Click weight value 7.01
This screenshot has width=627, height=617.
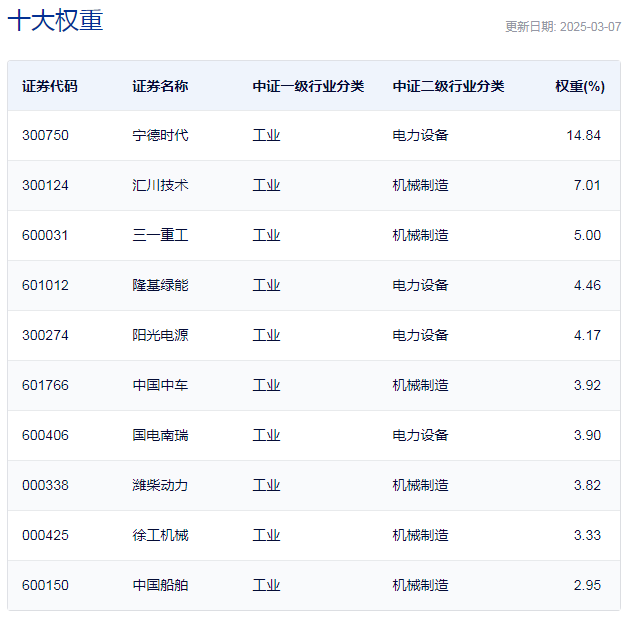587,185
